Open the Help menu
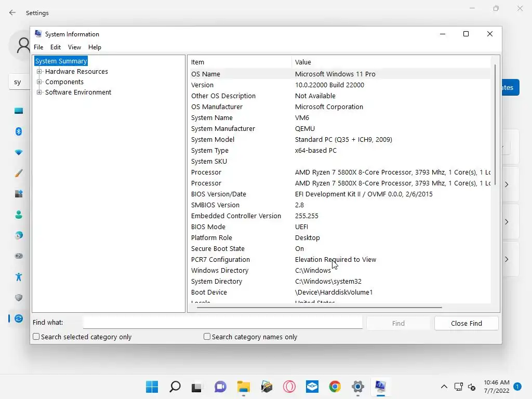The image size is (532, 399). coord(95,47)
